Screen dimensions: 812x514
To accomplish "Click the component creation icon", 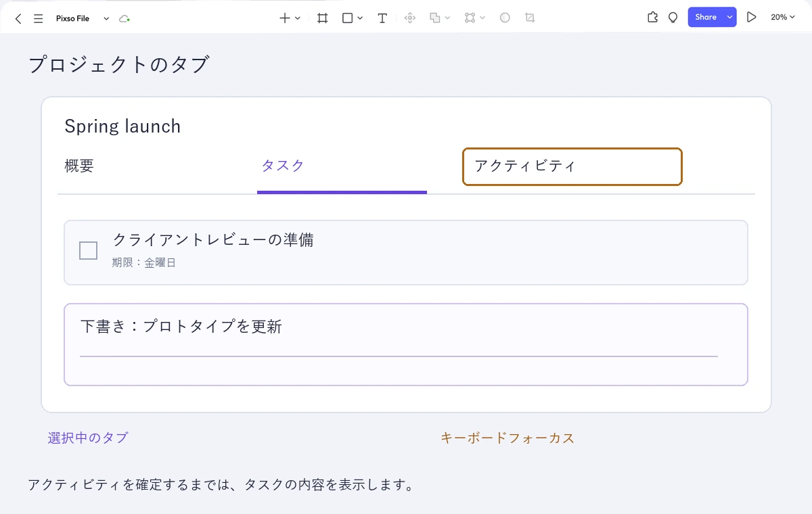I will (x=409, y=18).
